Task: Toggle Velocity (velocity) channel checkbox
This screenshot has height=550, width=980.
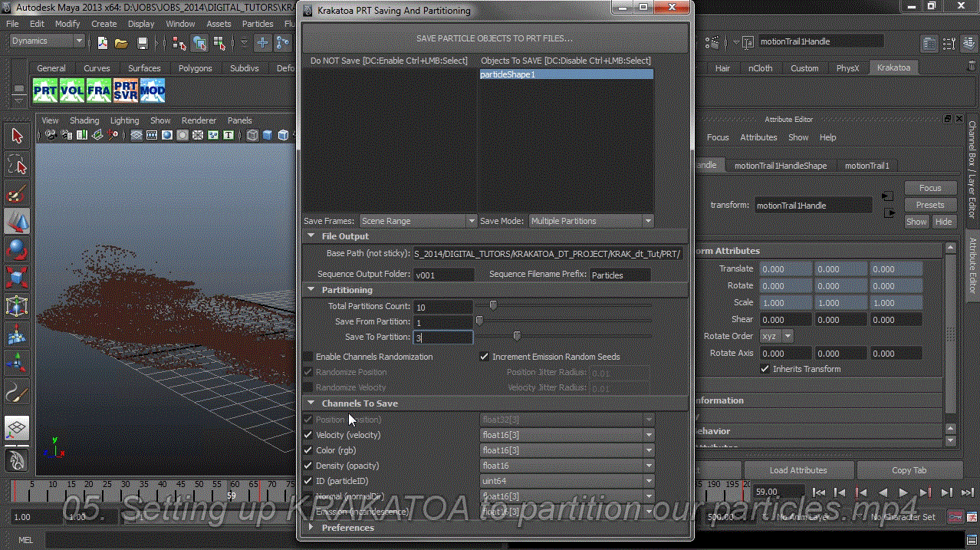Action: click(x=308, y=435)
